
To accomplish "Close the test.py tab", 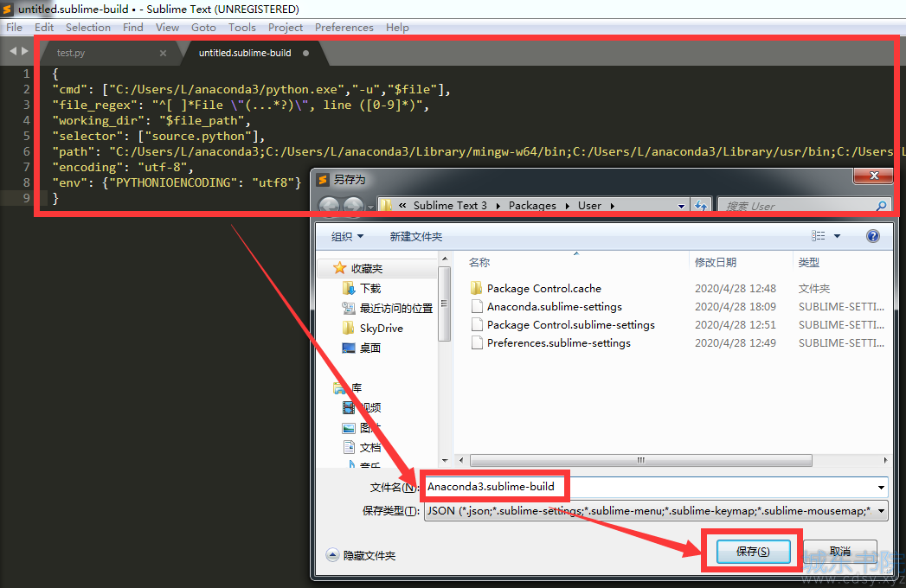I will (x=163, y=53).
